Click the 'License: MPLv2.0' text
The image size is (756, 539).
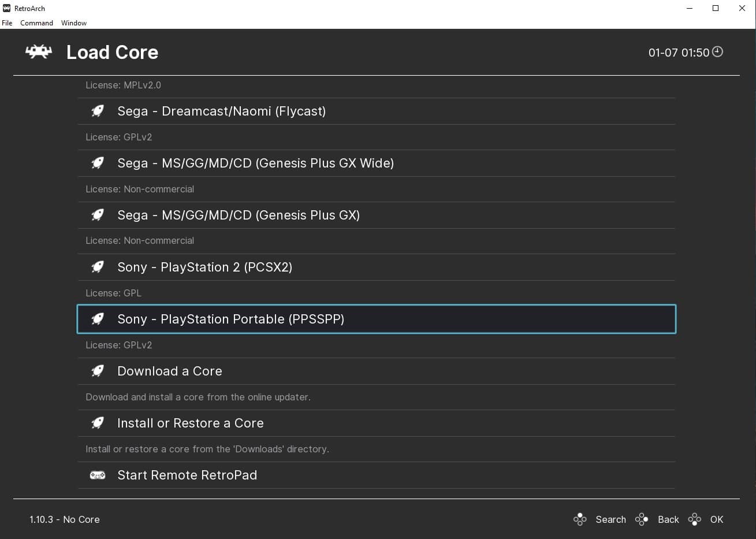point(123,85)
